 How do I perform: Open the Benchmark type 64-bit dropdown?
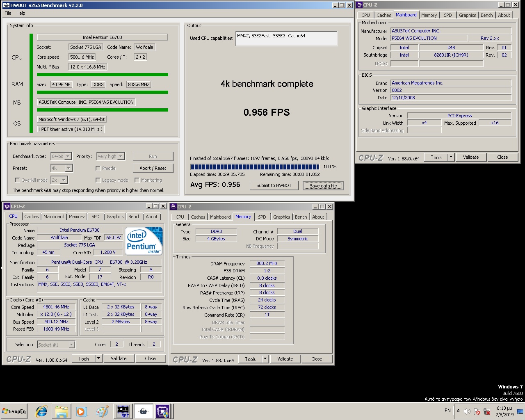(68, 156)
